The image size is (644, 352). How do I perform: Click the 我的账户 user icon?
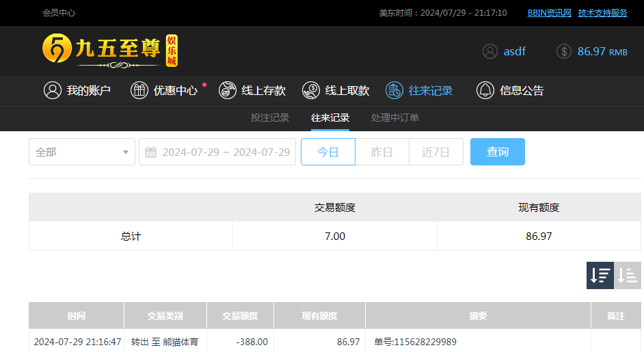coord(53,90)
